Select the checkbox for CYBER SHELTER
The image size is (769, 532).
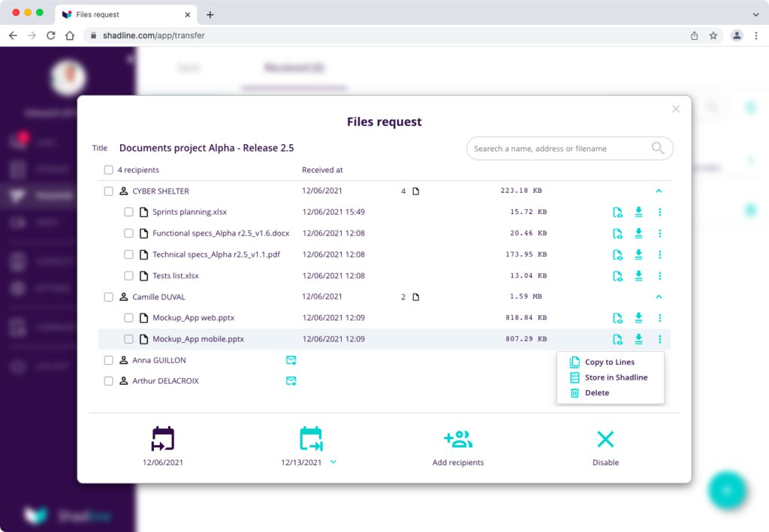108,191
